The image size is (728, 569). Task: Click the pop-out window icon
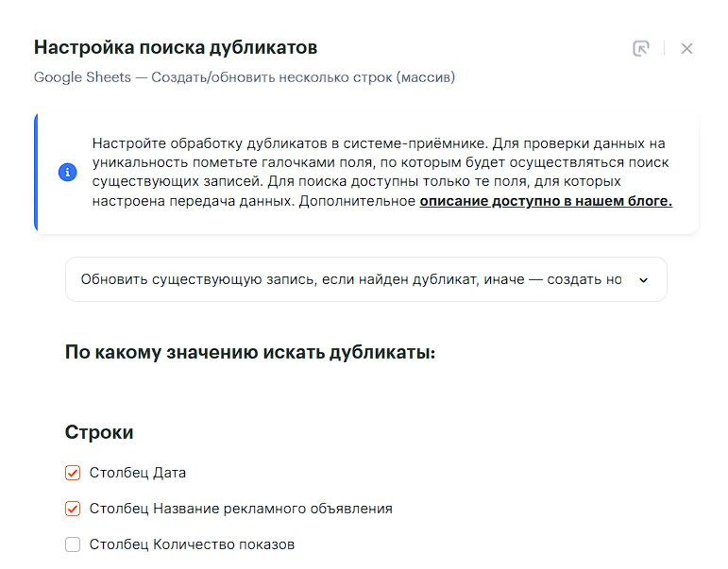click(x=641, y=48)
